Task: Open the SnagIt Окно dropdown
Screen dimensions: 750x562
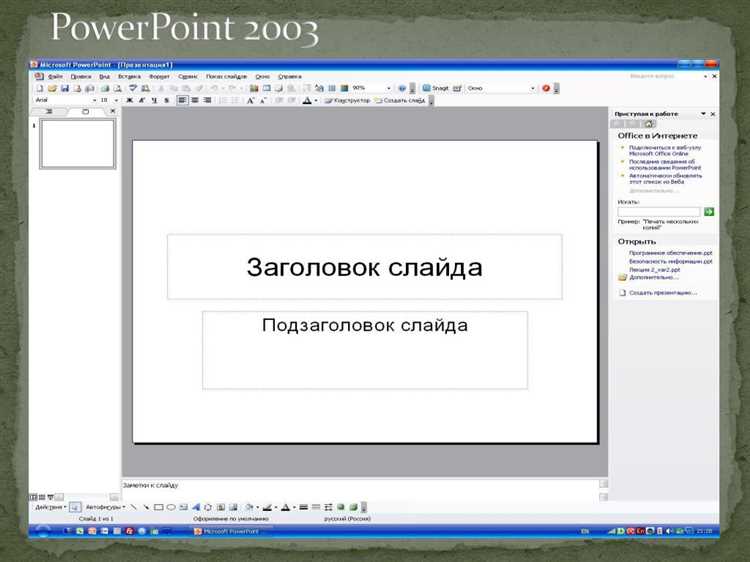Action: click(x=532, y=88)
